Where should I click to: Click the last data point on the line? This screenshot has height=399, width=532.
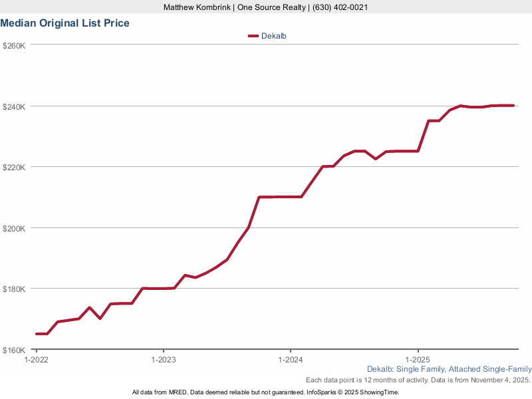tap(513, 105)
